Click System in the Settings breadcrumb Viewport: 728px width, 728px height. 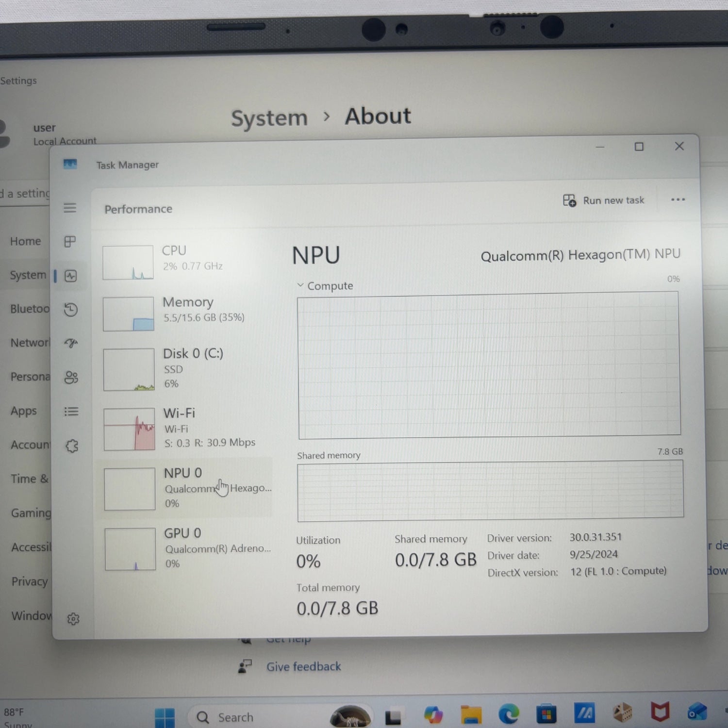269,118
